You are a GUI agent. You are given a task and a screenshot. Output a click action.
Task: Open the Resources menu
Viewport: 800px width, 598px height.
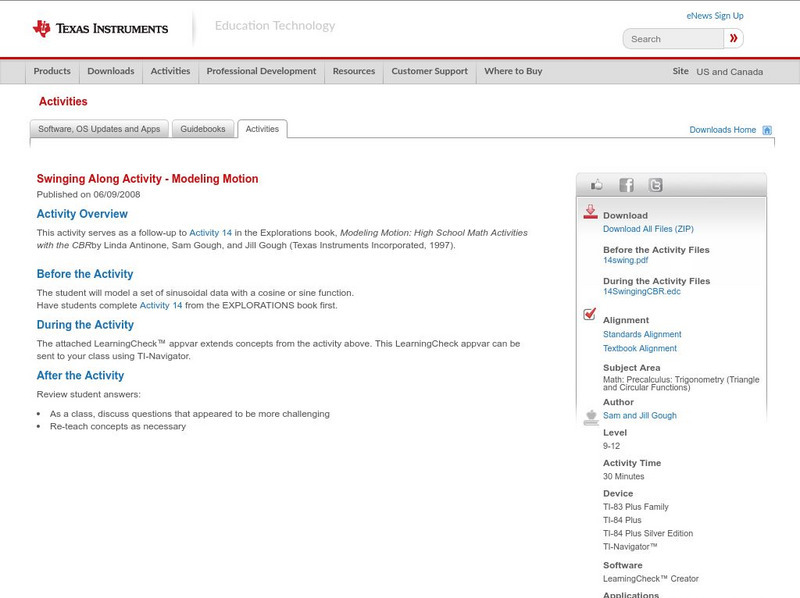[354, 71]
